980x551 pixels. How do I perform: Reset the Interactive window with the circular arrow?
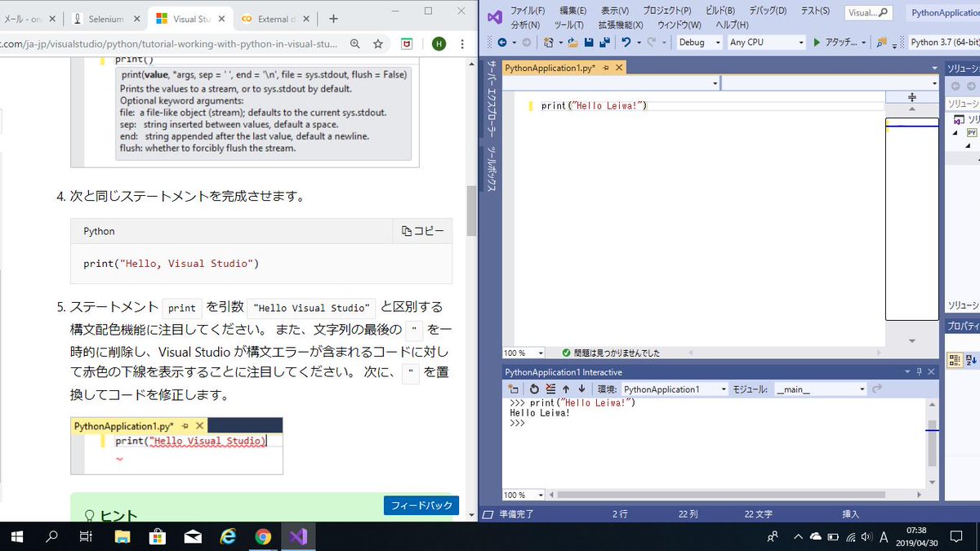coord(534,389)
